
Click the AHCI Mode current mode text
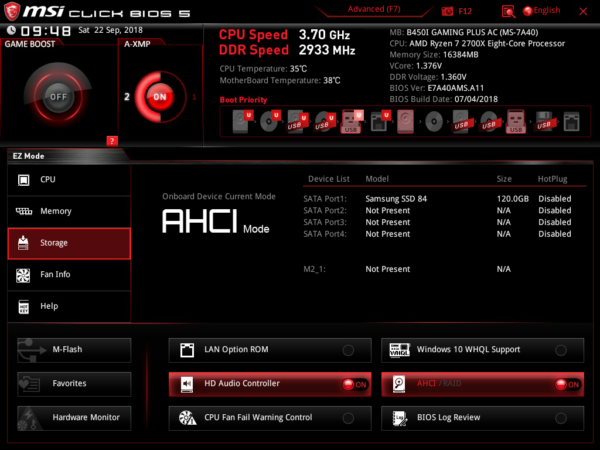216,221
